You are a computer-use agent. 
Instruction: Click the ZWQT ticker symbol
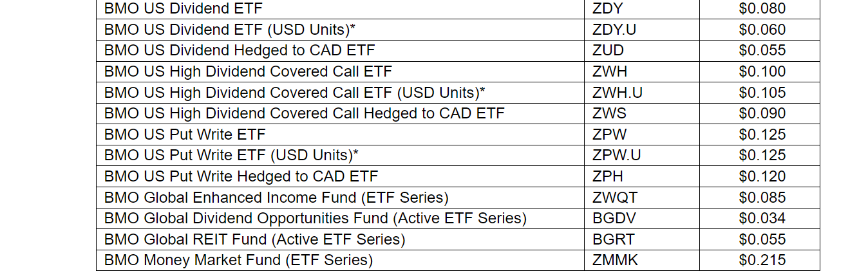[615, 198]
